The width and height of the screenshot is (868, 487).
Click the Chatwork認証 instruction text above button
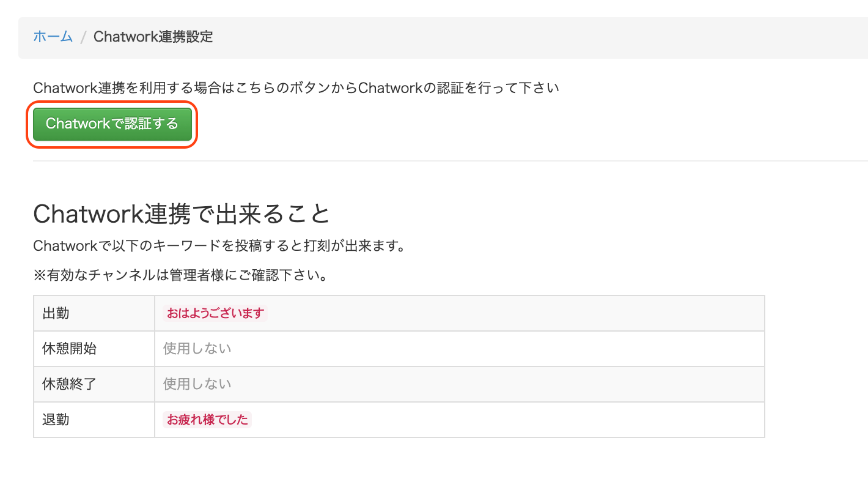(x=296, y=88)
